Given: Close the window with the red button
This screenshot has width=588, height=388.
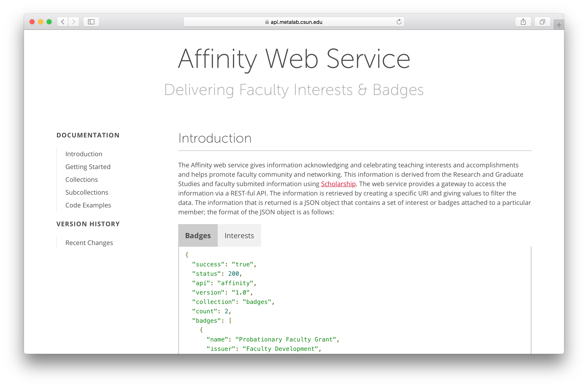Looking at the screenshot, I should (32, 22).
